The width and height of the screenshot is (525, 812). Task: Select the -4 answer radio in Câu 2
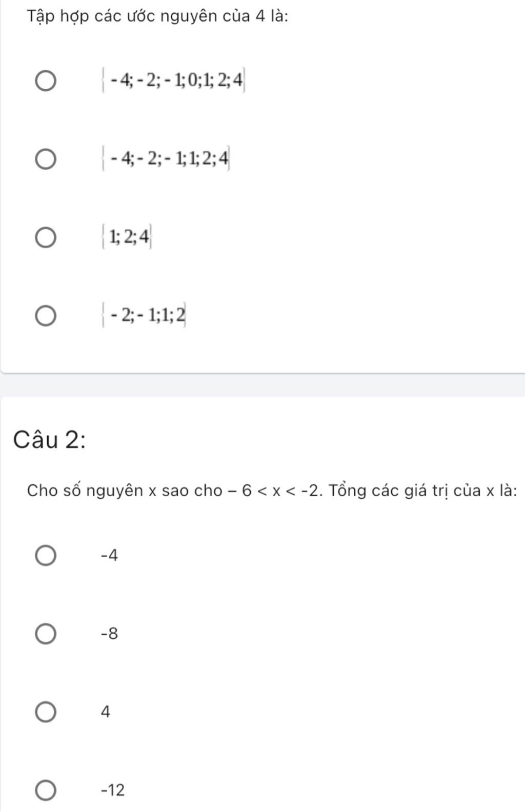[x=46, y=556]
